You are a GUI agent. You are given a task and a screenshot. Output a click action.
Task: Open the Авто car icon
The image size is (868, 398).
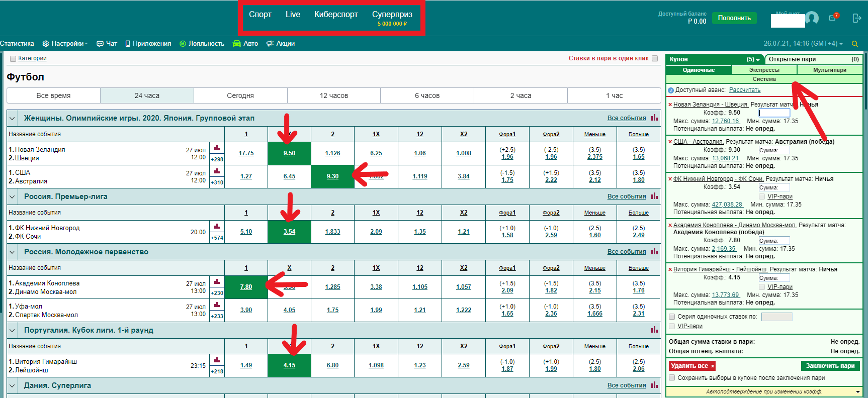click(x=237, y=44)
